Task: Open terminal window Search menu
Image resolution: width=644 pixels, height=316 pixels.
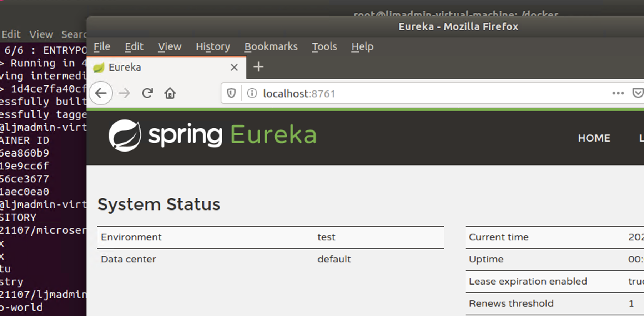Action: point(74,34)
